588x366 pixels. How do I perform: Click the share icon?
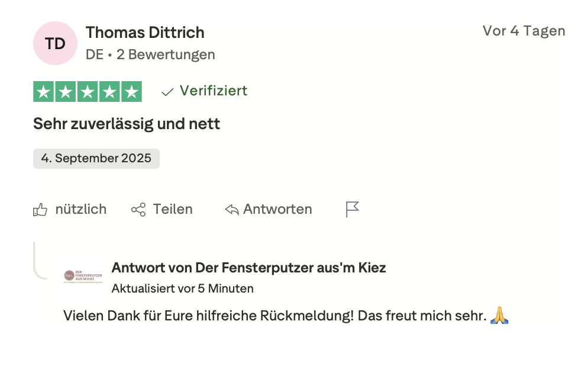pyautogui.click(x=138, y=210)
